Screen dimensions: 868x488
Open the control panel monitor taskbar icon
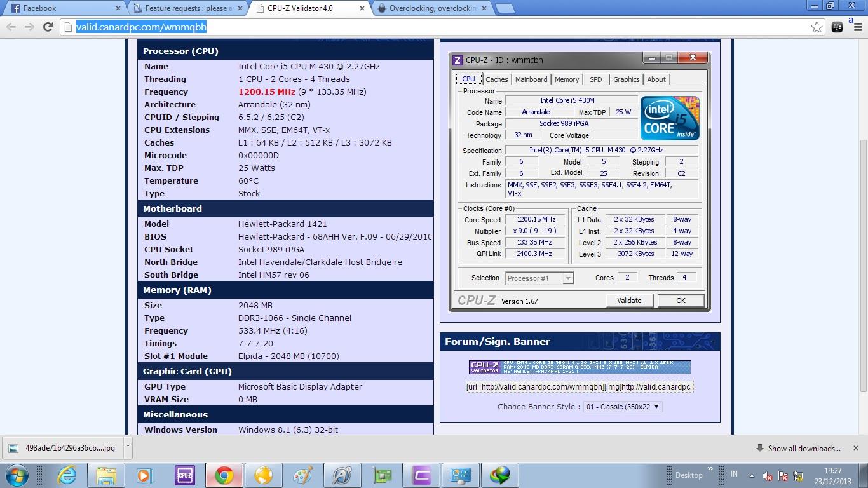pos(461,475)
